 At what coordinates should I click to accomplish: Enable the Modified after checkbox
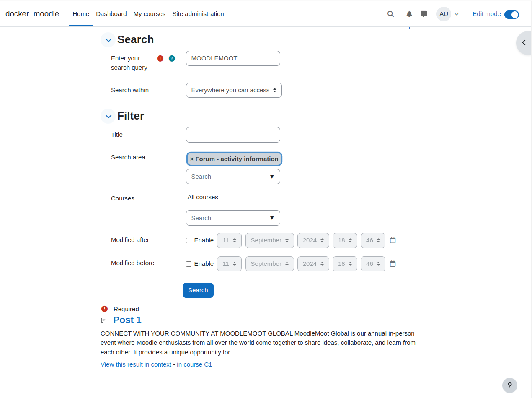click(x=189, y=240)
